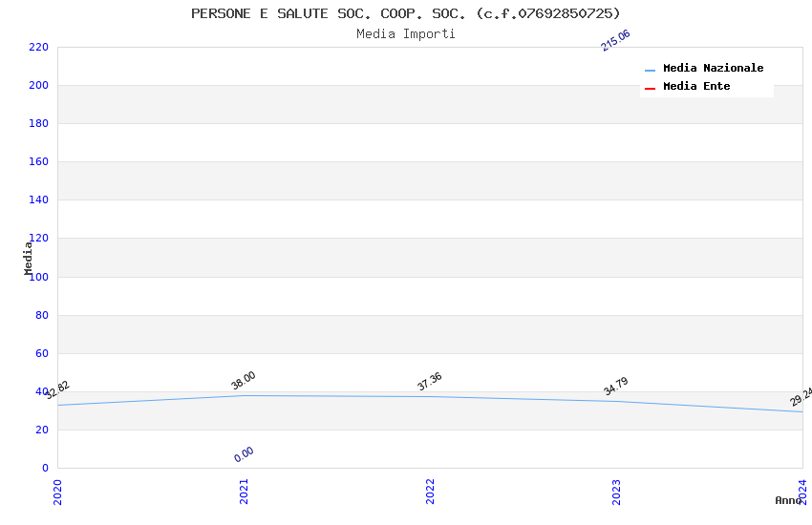
Task: Click the 160 y-axis tick label
Action: click(x=38, y=162)
